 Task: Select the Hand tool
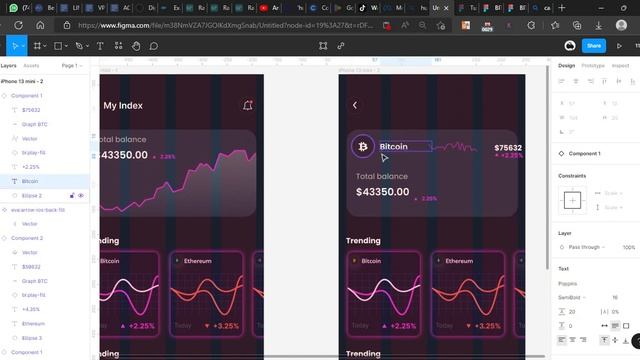pos(136,46)
